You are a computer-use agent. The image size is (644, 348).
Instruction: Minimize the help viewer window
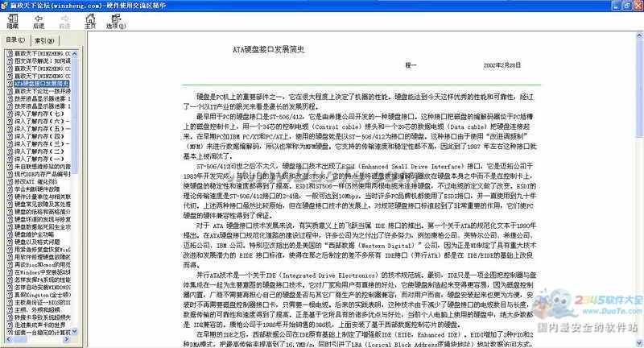617,6
